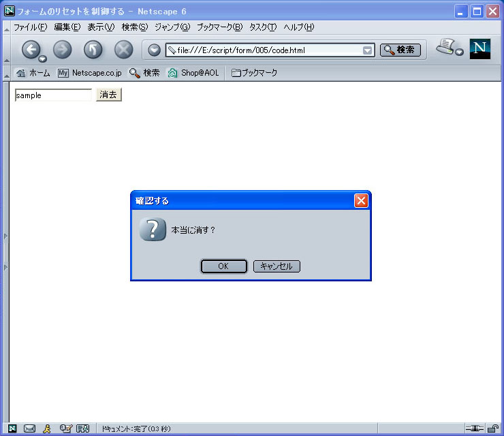Collapse the personal toolbar grippy

pos(6,73)
